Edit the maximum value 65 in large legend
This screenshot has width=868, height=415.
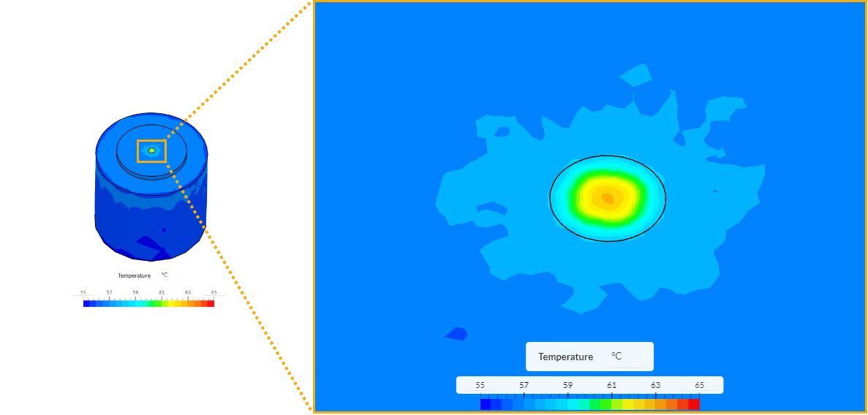(x=700, y=385)
